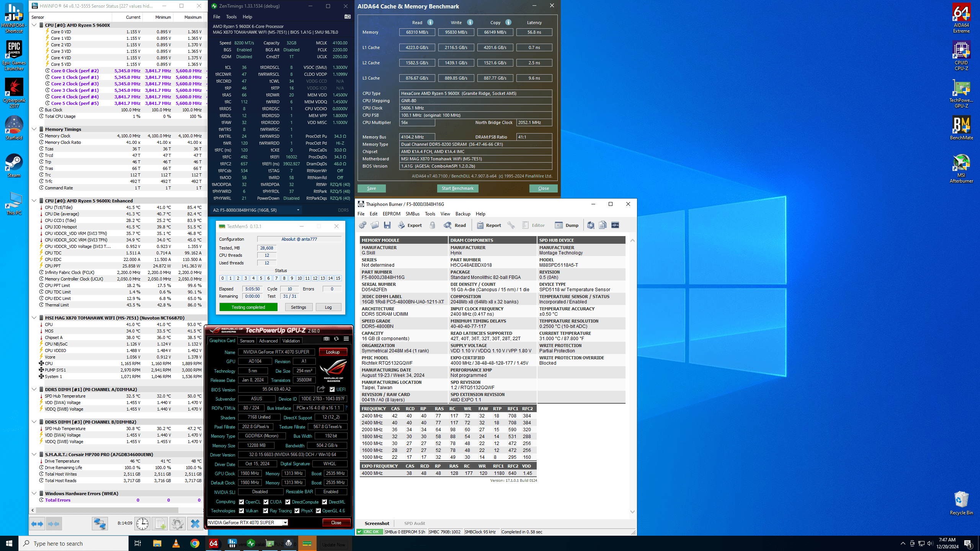Click the Thaiphoon Burner save floppy icon

click(387, 225)
